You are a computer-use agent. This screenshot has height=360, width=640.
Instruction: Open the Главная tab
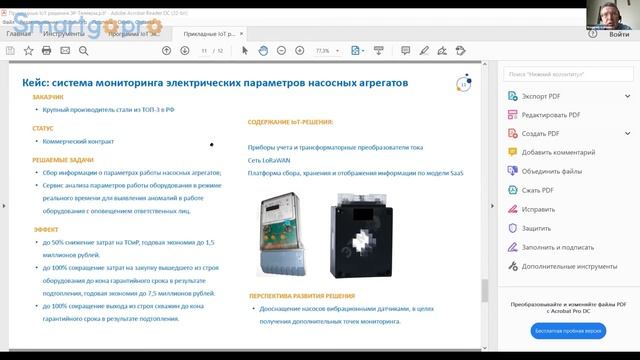click(19, 33)
